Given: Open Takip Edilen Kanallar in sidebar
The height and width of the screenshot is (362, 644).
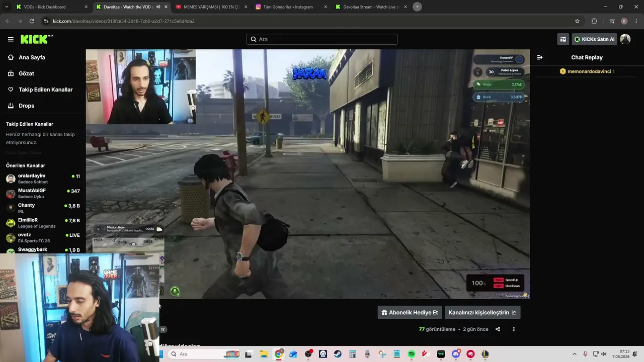Looking at the screenshot, I should click(45, 89).
